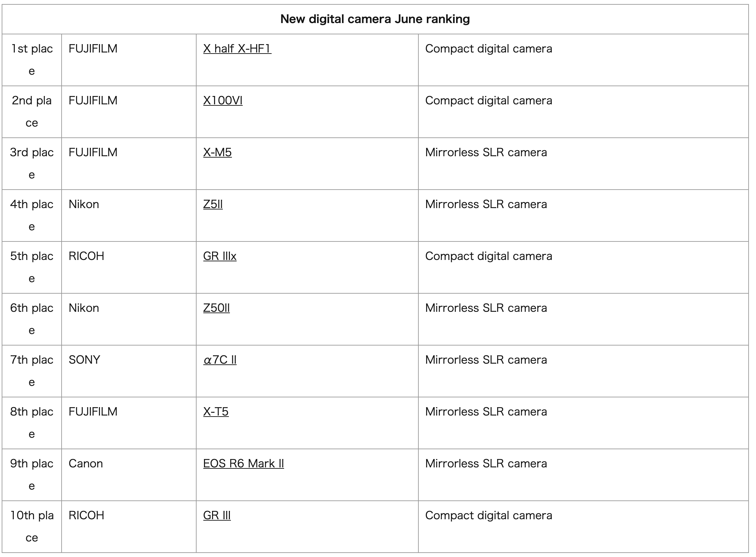Follow the GR IIIx link

coord(219,257)
